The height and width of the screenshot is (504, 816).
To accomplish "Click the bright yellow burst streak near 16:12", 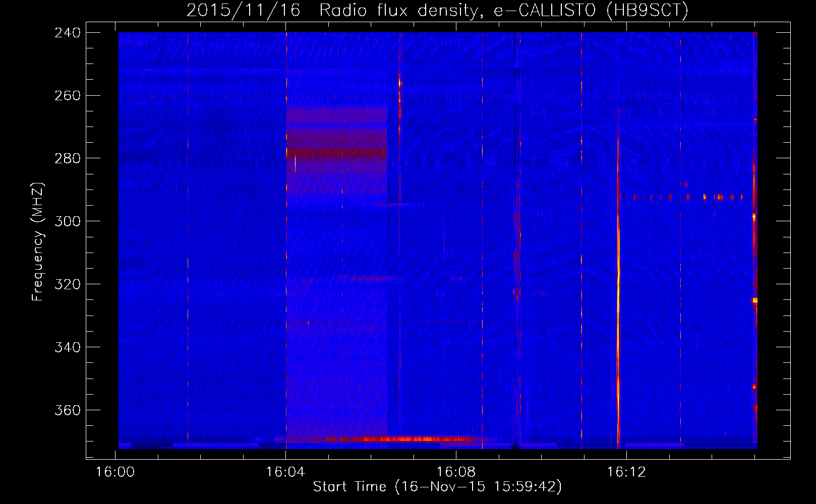I will point(618,282).
